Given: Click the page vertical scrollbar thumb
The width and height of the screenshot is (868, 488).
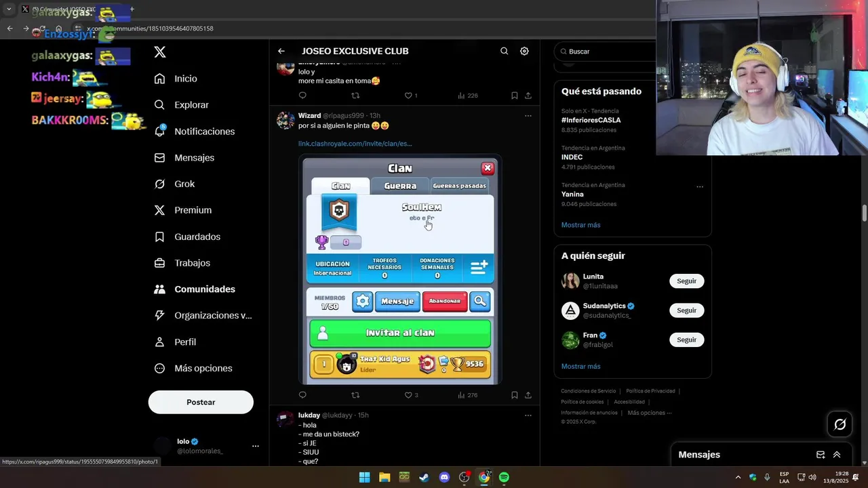Looking at the screenshot, I should (x=865, y=213).
